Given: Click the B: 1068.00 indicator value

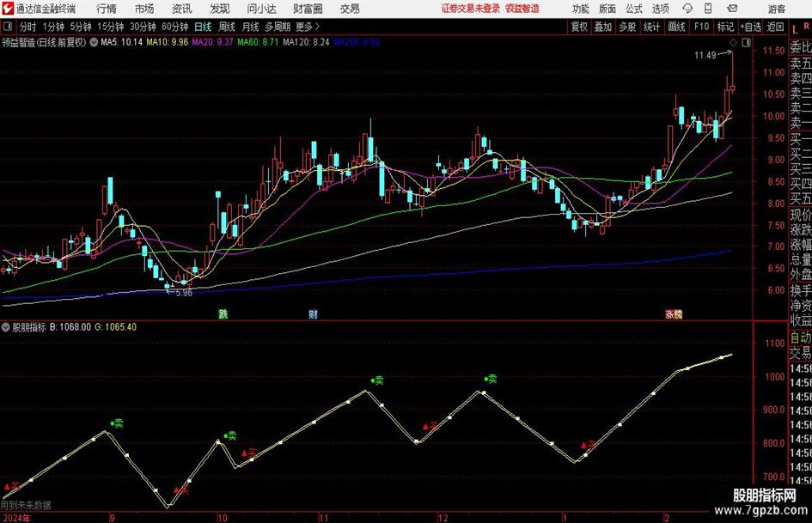Looking at the screenshot, I should pyautogui.click(x=70, y=327).
